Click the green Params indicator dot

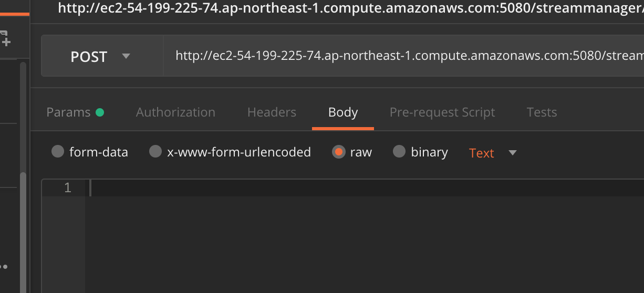tap(100, 112)
